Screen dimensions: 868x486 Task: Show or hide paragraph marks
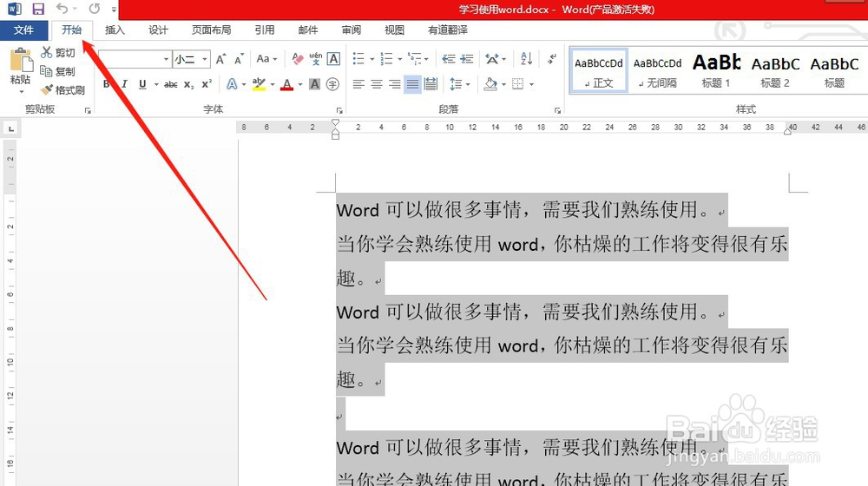(x=552, y=59)
